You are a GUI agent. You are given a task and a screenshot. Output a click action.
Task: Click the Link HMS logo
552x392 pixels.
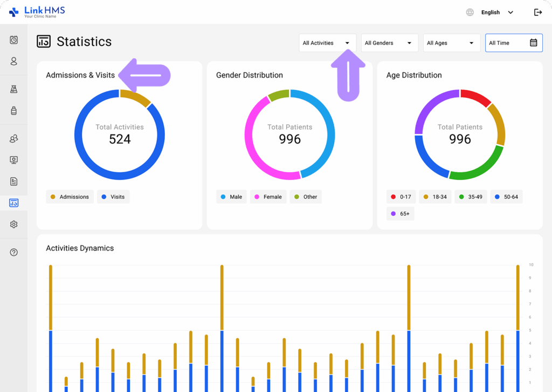(x=36, y=11)
